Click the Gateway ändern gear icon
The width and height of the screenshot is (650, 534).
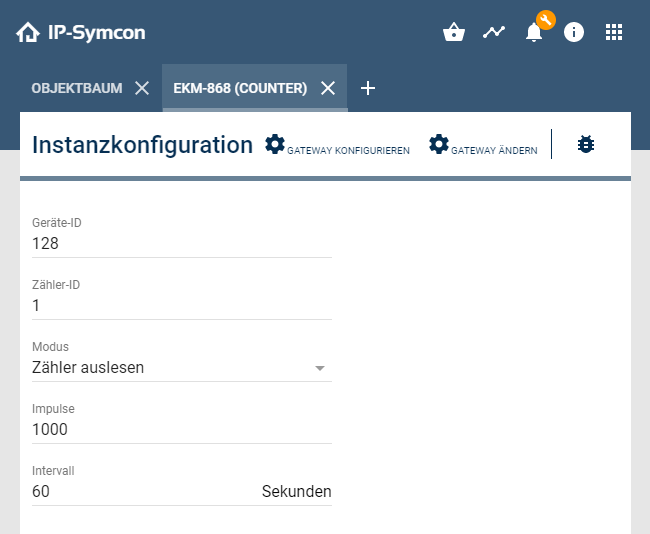439,144
